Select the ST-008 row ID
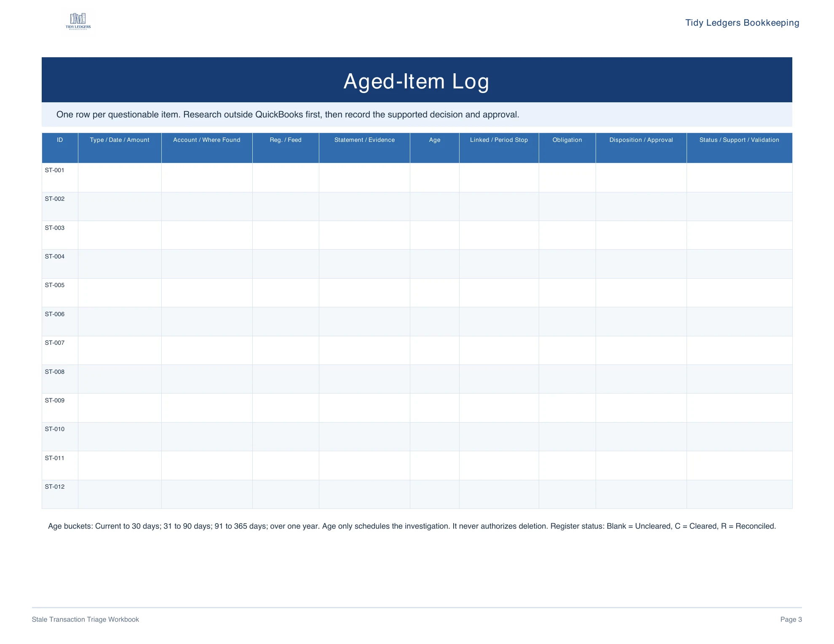This screenshot has height=644, width=834. (55, 372)
